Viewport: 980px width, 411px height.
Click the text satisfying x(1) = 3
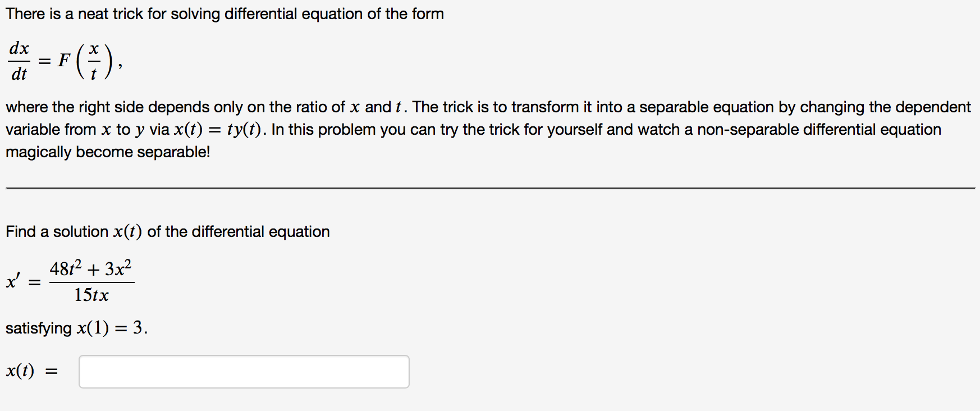tap(75, 328)
